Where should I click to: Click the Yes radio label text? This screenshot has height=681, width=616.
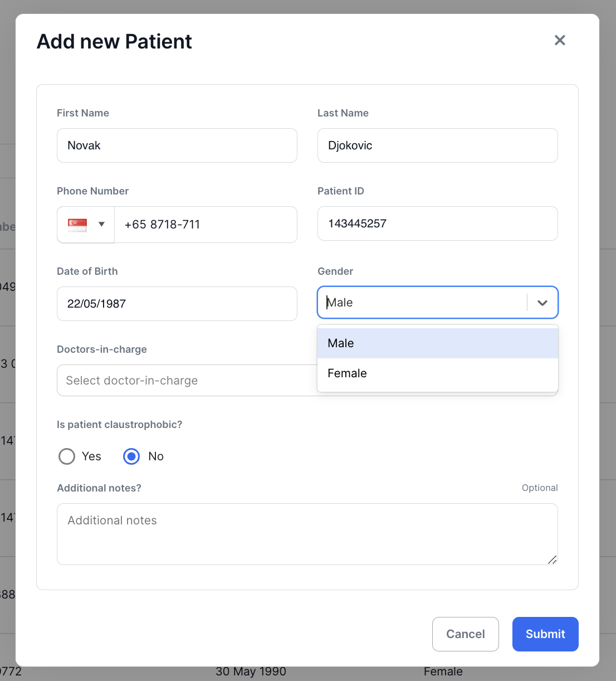(x=91, y=456)
